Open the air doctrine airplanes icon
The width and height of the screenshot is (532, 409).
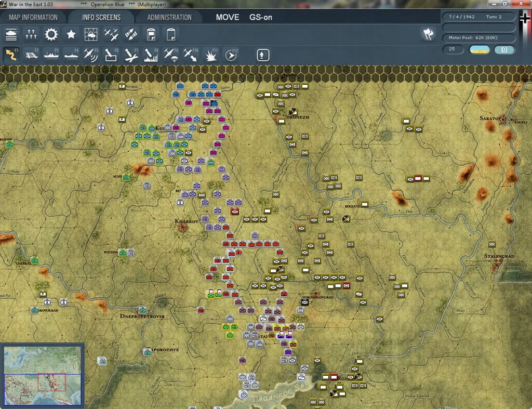(x=111, y=35)
